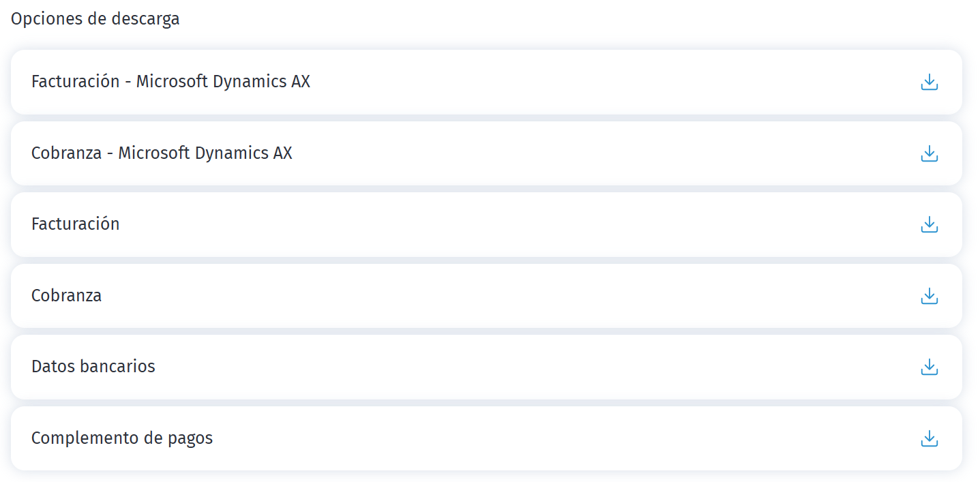The height and width of the screenshot is (482, 980).
Task: Click the Facturación download icon
Action: click(x=929, y=224)
